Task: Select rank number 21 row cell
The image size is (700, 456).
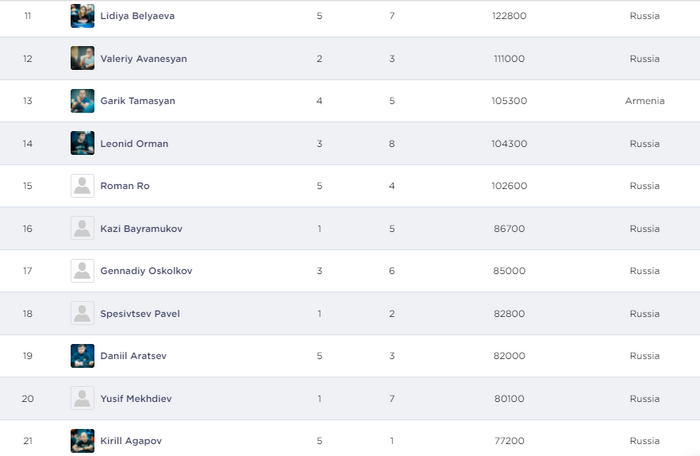Action: click(x=28, y=441)
